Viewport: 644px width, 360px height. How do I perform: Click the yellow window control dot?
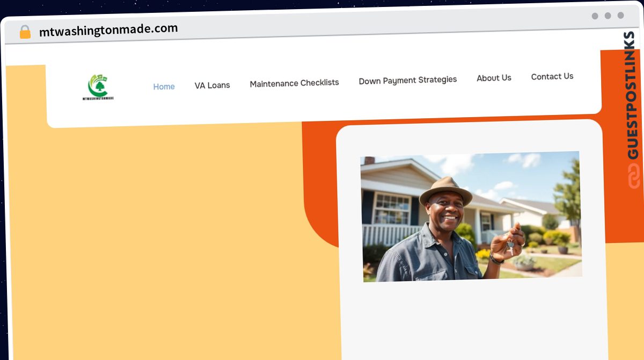608,16
